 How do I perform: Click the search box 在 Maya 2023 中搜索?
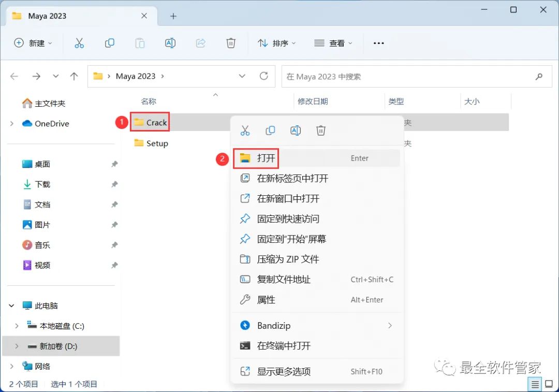coord(416,76)
